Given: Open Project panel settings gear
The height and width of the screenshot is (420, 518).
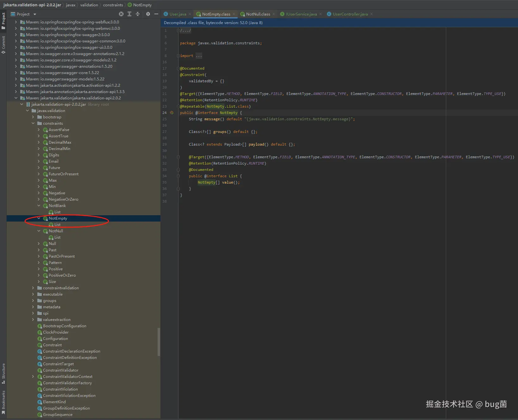Looking at the screenshot, I should click(148, 14).
